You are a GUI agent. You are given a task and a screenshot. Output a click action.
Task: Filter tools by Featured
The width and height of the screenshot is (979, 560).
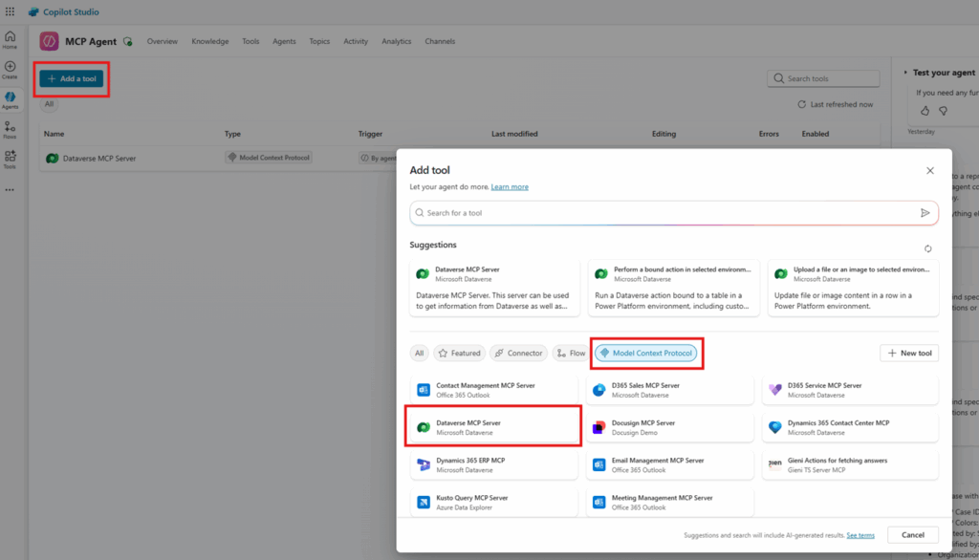click(460, 353)
